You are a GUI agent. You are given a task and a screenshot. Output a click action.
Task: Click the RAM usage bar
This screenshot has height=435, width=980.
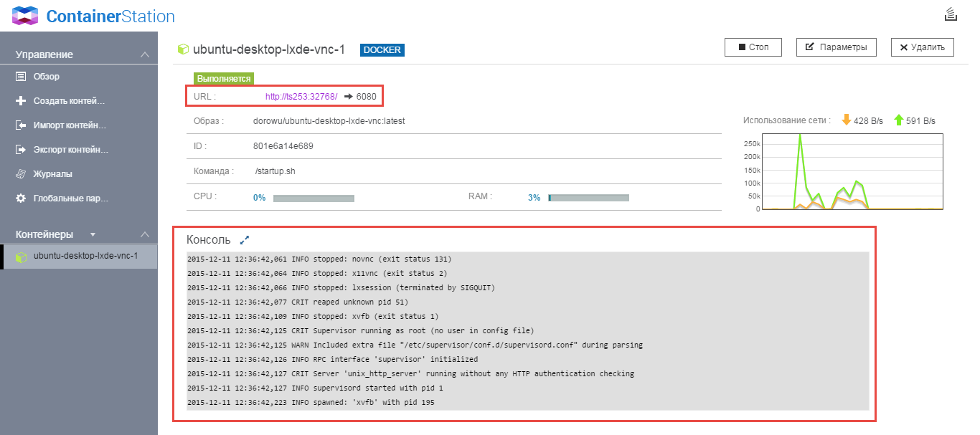pos(588,198)
